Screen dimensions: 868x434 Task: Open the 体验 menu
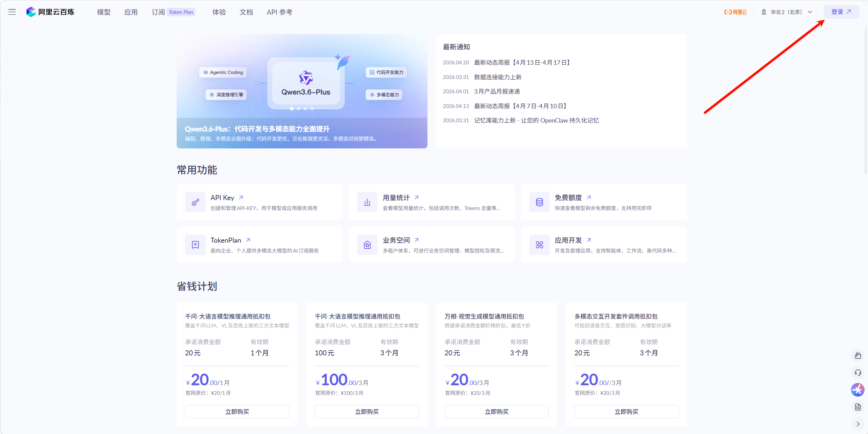point(219,12)
